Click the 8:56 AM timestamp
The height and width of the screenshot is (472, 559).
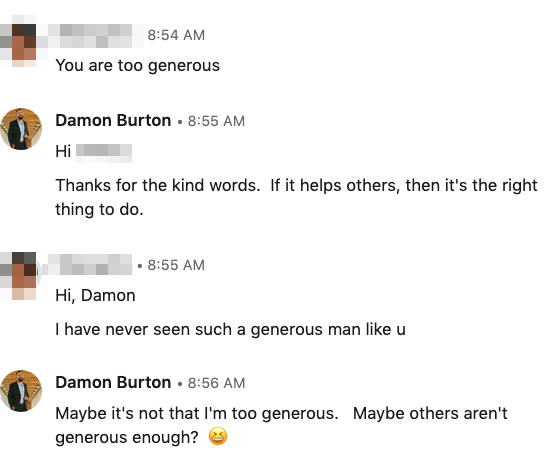(216, 383)
